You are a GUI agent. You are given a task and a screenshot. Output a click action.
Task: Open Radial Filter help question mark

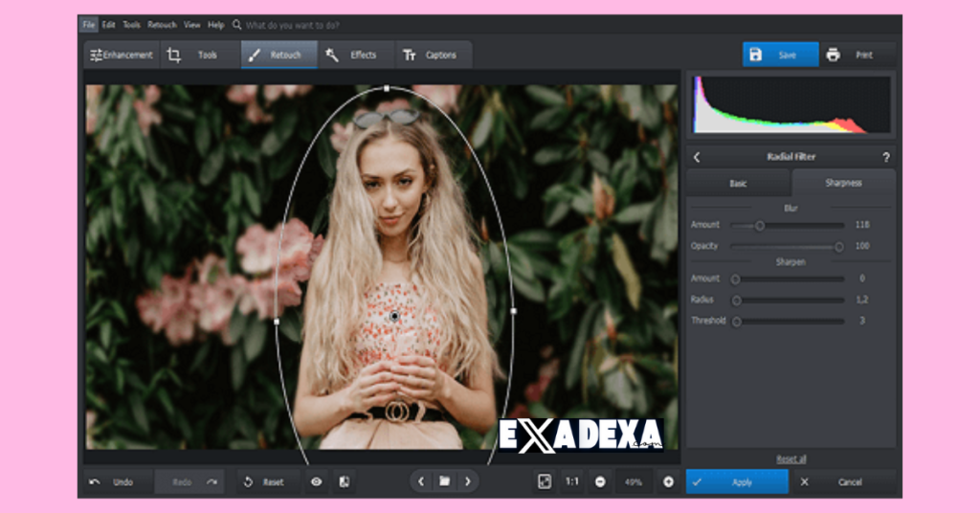pos(885,158)
